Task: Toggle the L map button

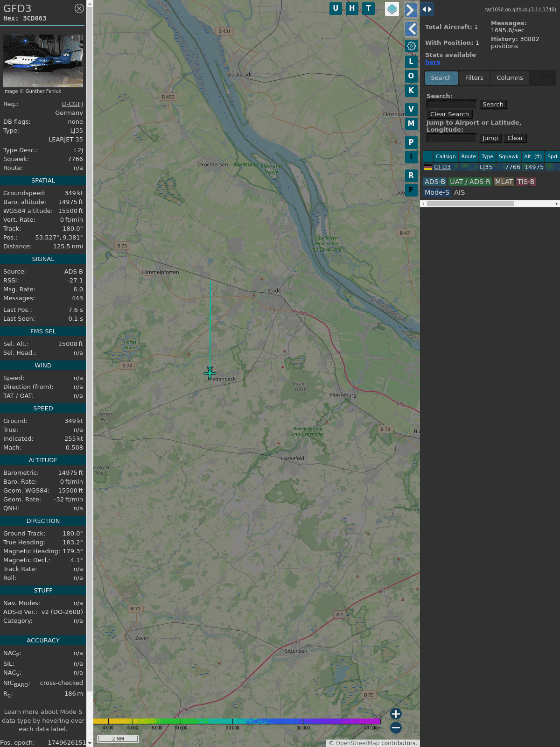Action: pos(411,62)
